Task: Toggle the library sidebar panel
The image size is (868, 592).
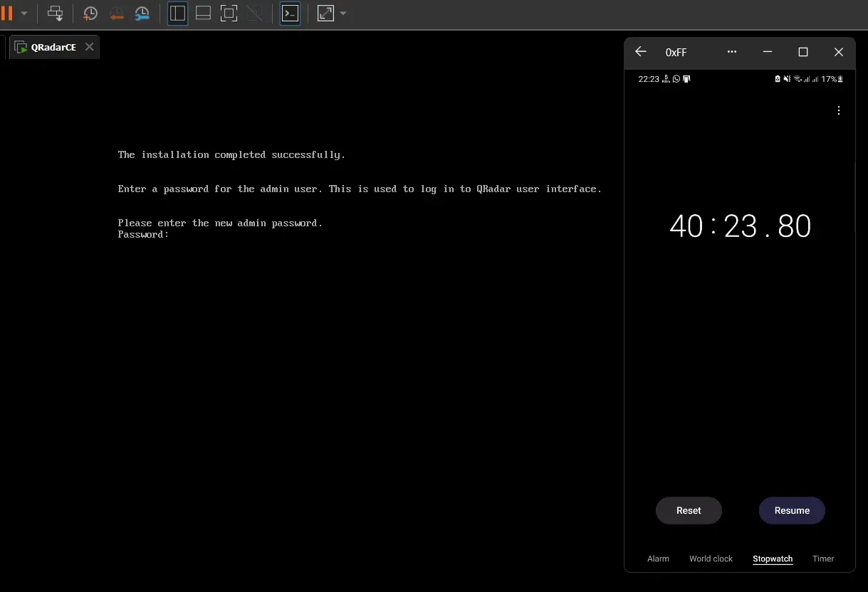Action: 177,13
